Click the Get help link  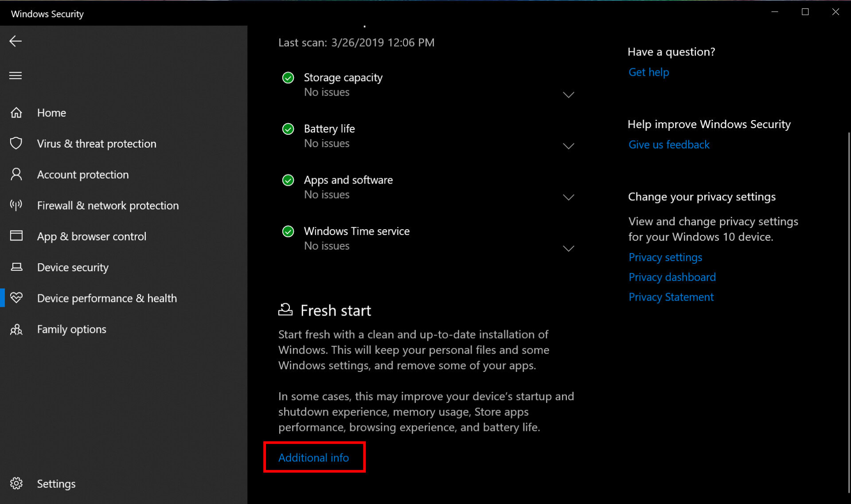(649, 72)
